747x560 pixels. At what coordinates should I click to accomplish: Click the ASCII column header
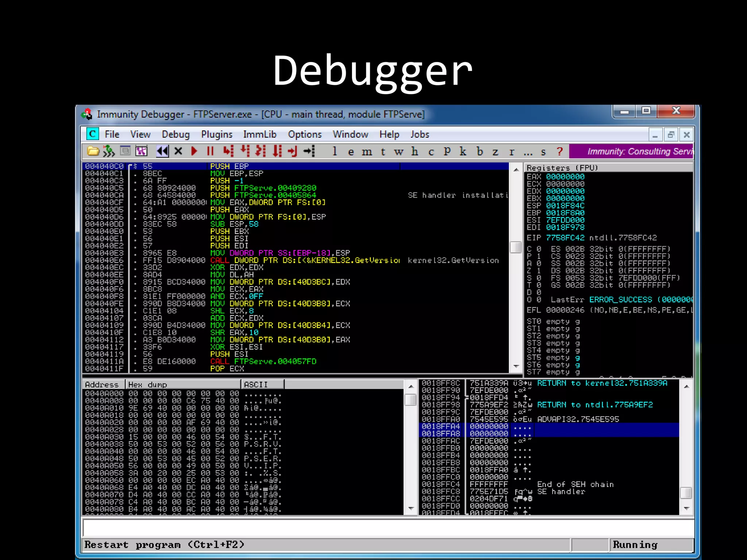tap(262, 384)
